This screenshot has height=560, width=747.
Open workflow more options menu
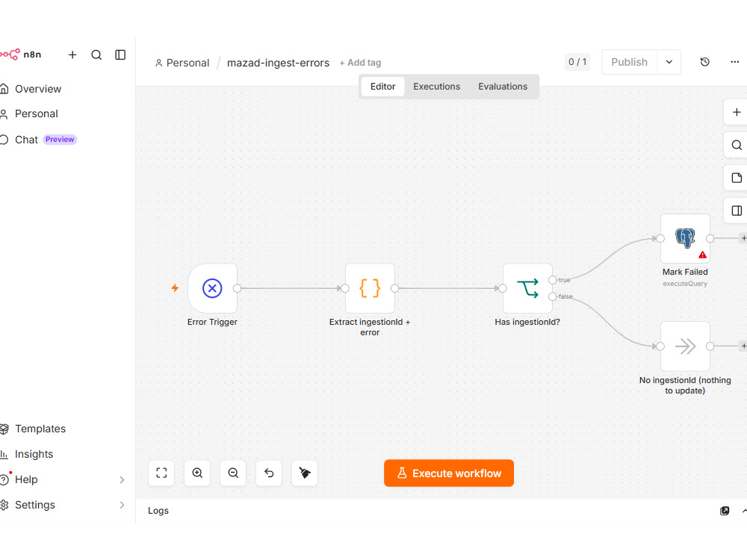[734, 62]
